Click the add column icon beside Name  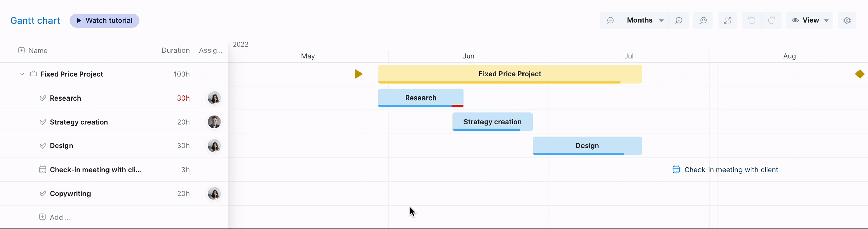click(21, 50)
